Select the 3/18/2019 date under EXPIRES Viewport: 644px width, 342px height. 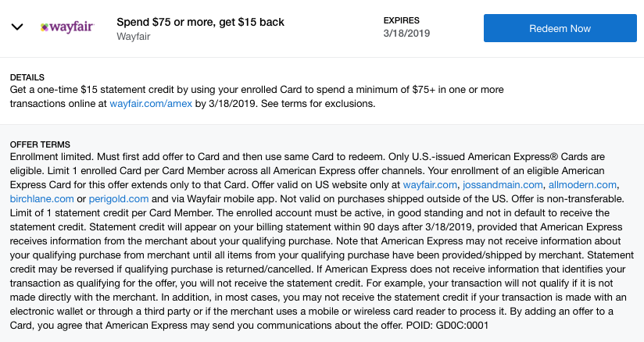pos(407,34)
